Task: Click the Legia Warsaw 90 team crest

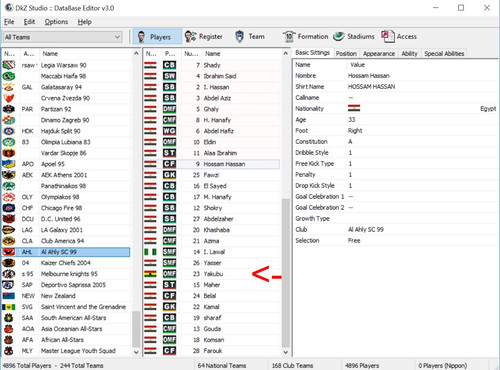Action: 9,65
